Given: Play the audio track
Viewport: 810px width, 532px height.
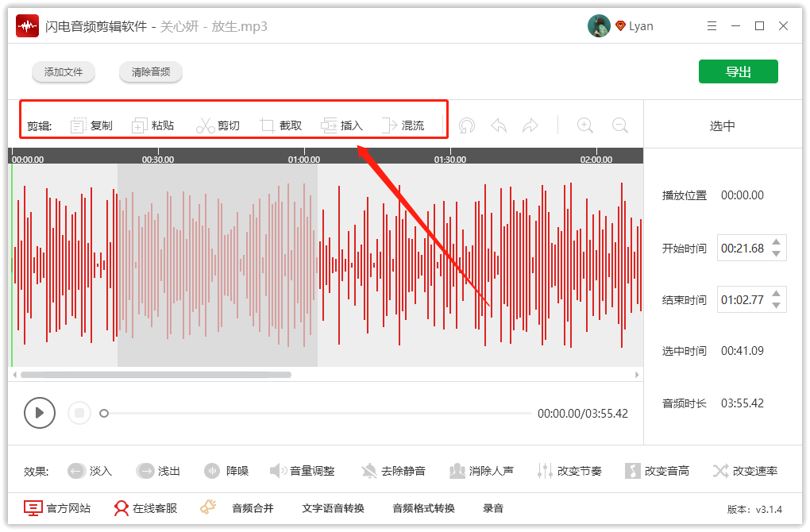Looking at the screenshot, I should click(39, 413).
